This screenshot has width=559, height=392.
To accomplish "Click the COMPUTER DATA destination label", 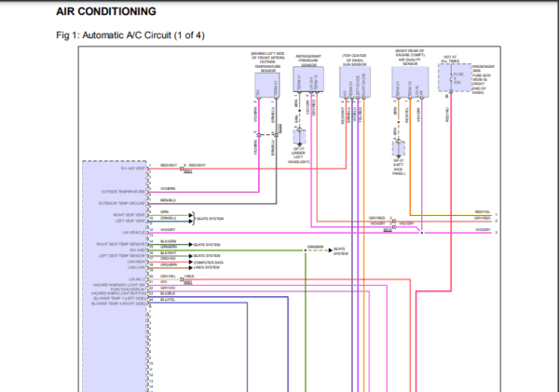I will click(x=209, y=263).
